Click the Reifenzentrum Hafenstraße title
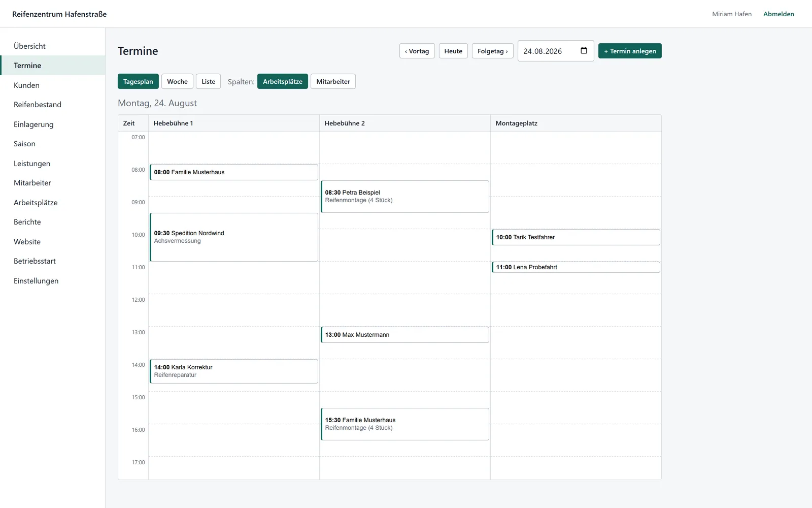Image resolution: width=812 pixels, height=508 pixels. 59,14
